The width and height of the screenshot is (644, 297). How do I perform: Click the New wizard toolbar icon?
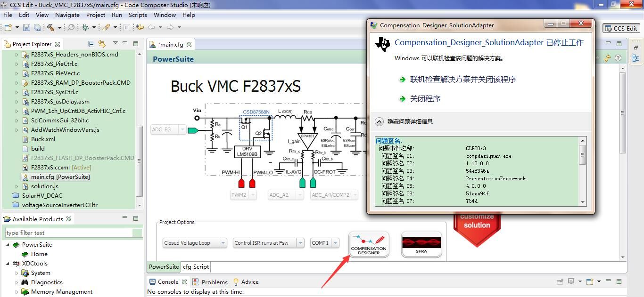(8, 27)
